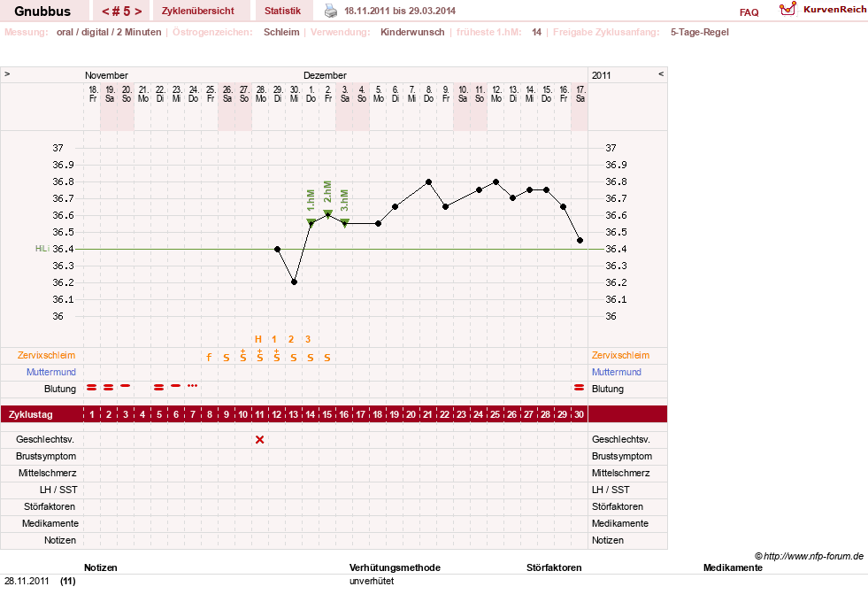Click the Störfaktoren row label on right
Screen dimensions: 868x602
tap(618, 506)
